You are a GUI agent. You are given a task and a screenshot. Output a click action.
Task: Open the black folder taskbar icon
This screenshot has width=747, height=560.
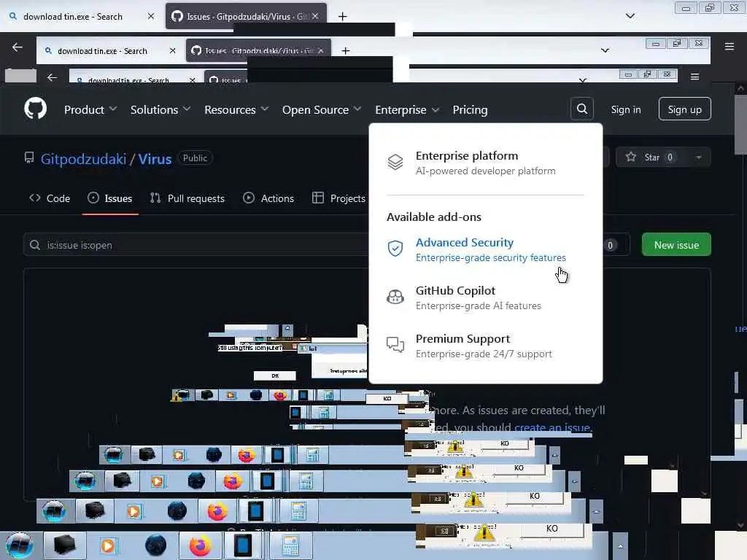pyautogui.click(x=65, y=545)
